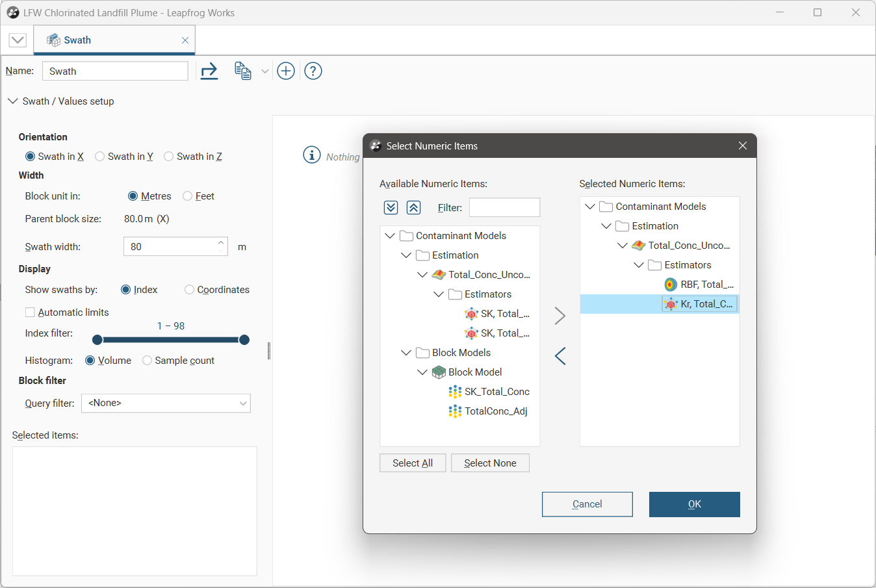Enable the Automatic limits checkbox
876x588 pixels.
coord(30,313)
